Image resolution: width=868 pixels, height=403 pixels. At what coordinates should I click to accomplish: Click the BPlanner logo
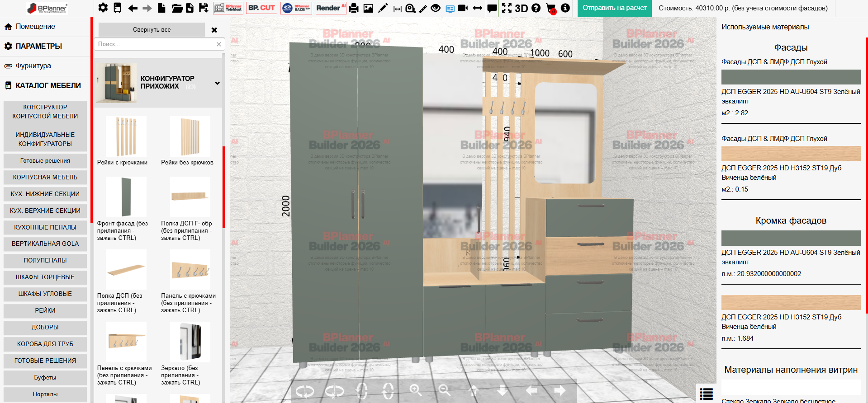point(47,8)
